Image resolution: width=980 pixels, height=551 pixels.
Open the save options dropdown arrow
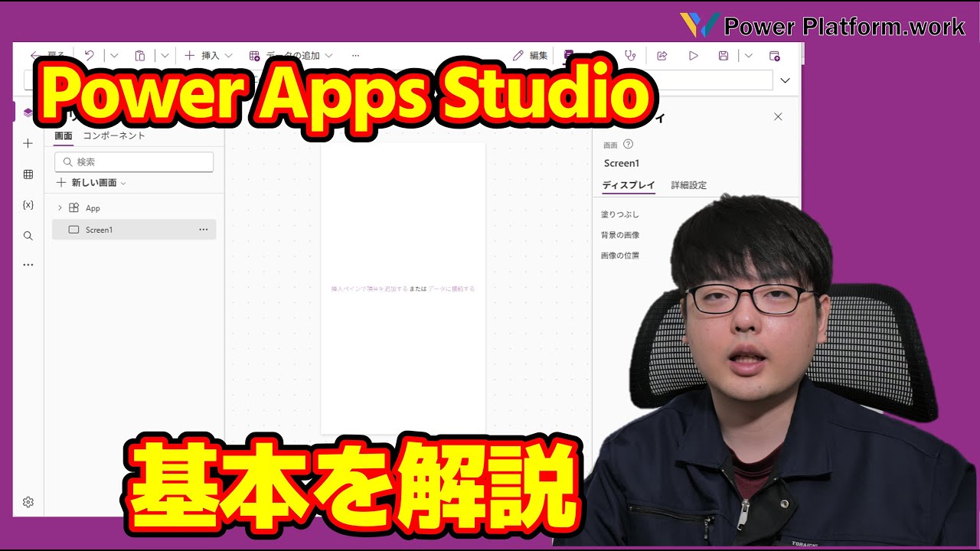point(749,55)
